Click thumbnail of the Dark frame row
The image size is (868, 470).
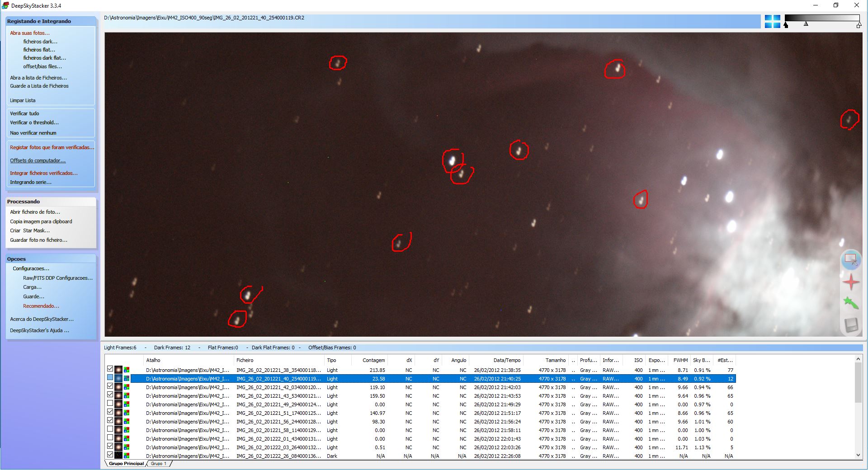click(x=118, y=456)
